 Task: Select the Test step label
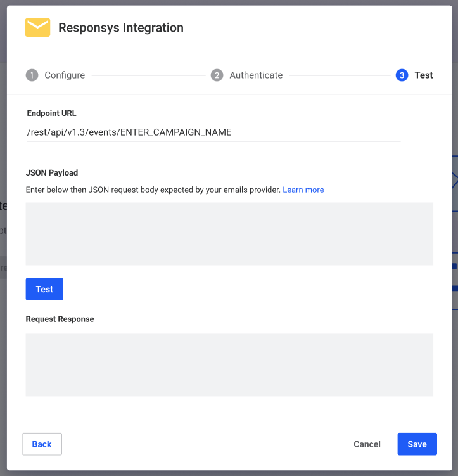[x=424, y=75]
